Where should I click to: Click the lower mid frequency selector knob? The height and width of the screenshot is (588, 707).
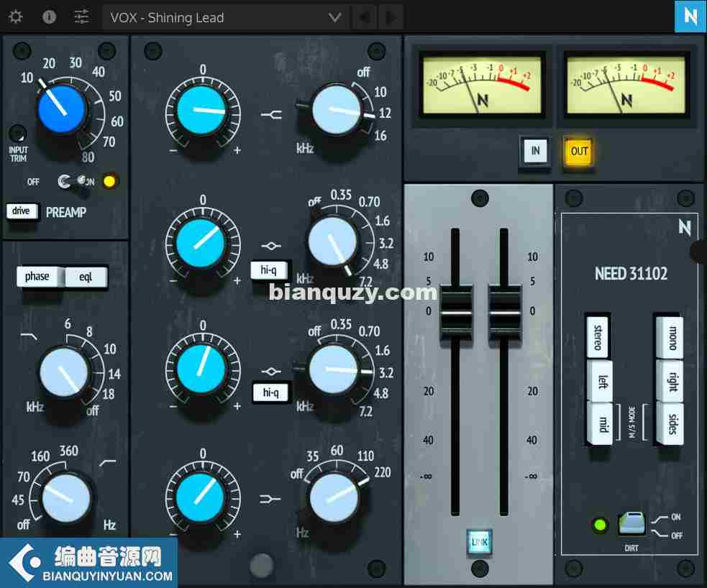pyautogui.click(x=334, y=369)
